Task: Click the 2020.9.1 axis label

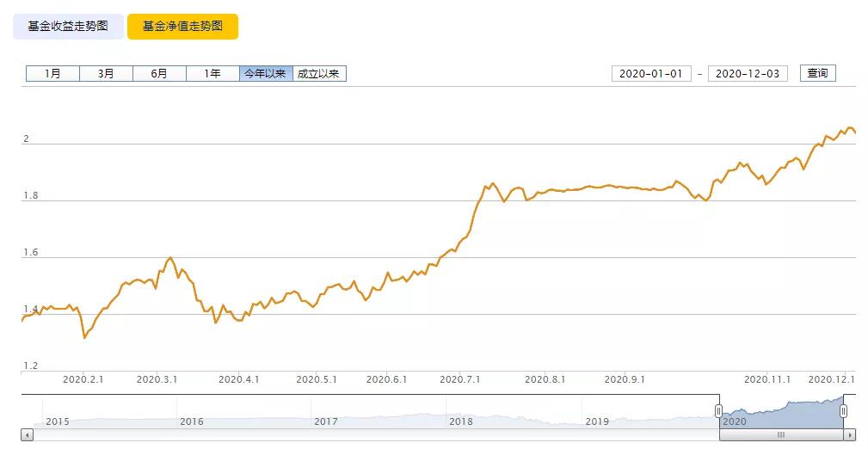Action: tap(625, 380)
